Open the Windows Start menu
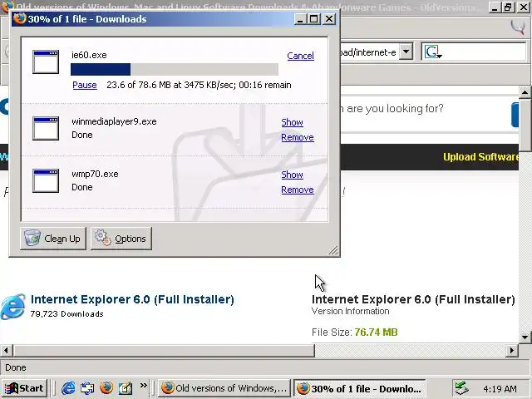The image size is (532, 399). pyautogui.click(x=24, y=388)
